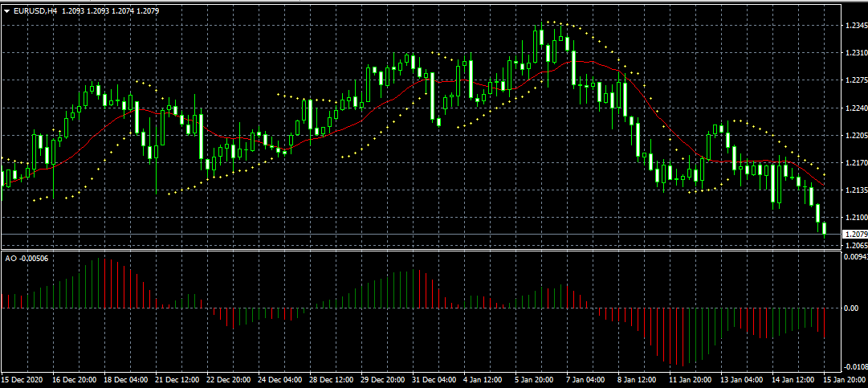The width and height of the screenshot is (868, 388).
Task: Select the current price tag 1.2079
Action: [x=855, y=234]
